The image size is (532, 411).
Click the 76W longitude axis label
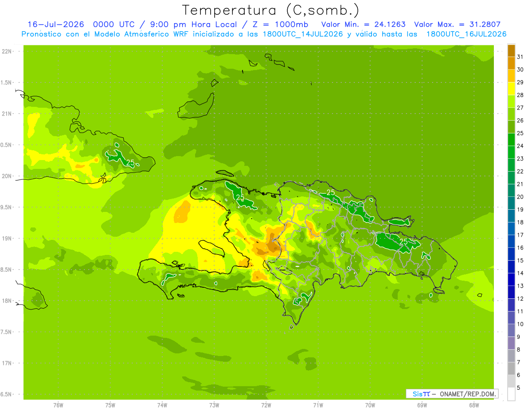[x=58, y=405]
